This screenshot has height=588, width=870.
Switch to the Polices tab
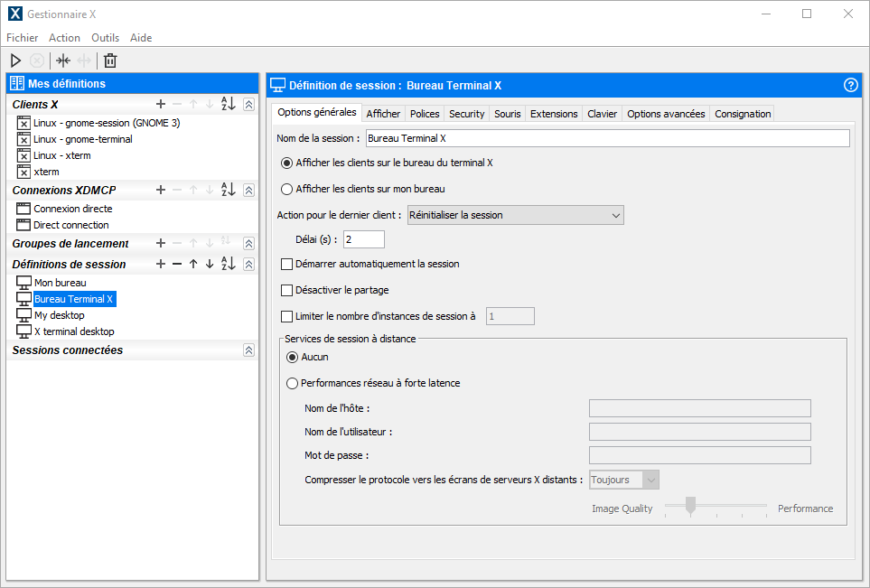coord(425,114)
